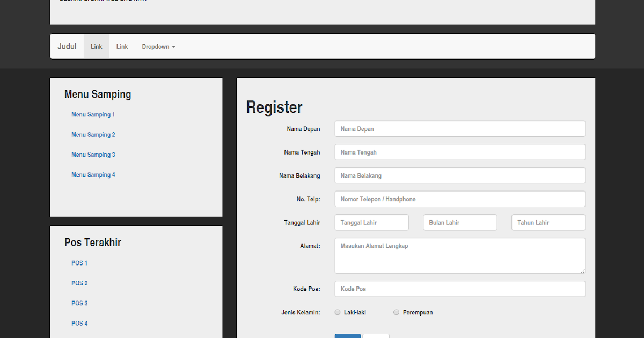Screen dimensions: 644x338
Task: Select the Laki-laki gender radio button
Action: pos(338,312)
